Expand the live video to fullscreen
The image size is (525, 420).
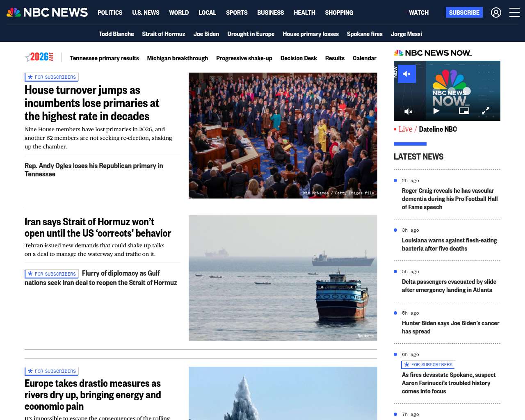pyautogui.click(x=486, y=111)
